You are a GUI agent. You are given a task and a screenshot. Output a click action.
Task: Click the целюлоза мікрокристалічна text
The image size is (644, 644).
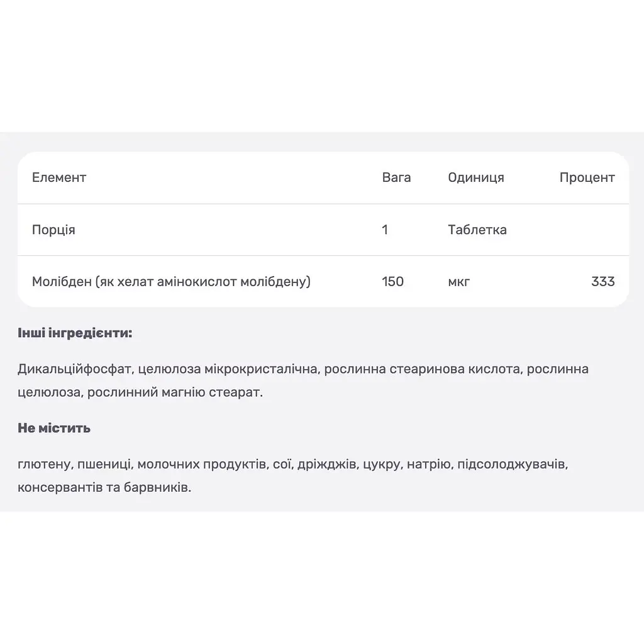(228, 369)
